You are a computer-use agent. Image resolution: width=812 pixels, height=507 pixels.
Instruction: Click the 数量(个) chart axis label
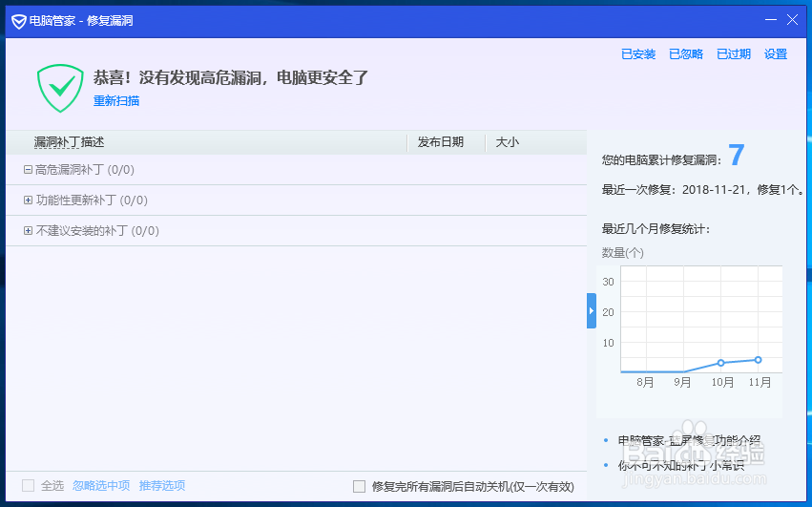[623, 253]
